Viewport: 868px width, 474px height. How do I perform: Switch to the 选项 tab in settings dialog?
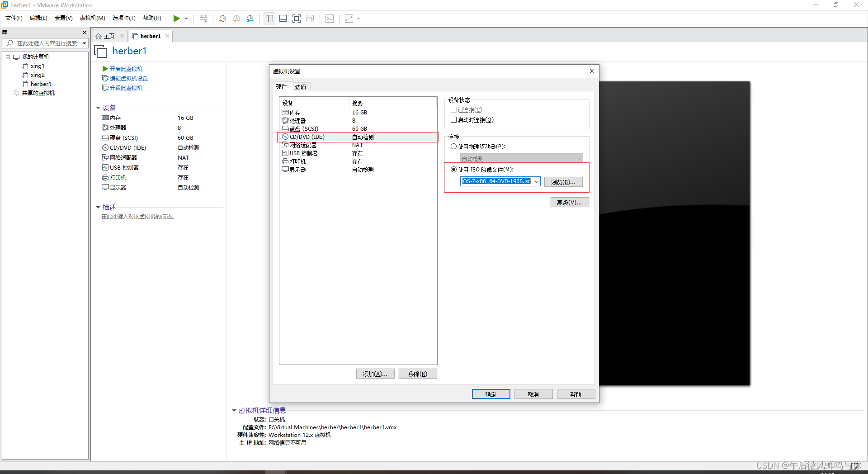(x=301, y=87)
